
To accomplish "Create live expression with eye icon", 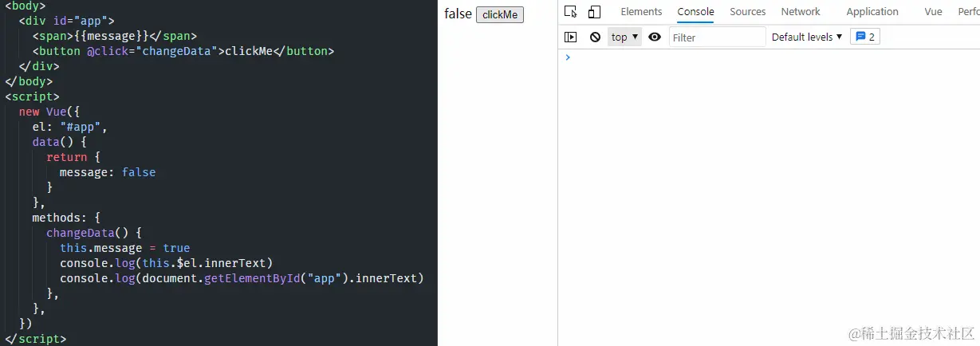I will (655, 37).
